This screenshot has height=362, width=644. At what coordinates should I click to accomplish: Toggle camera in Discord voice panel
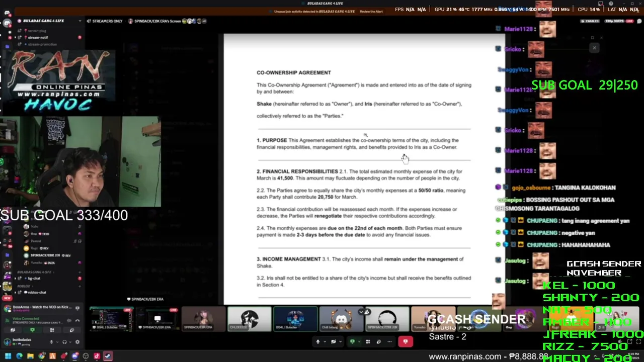13,330
